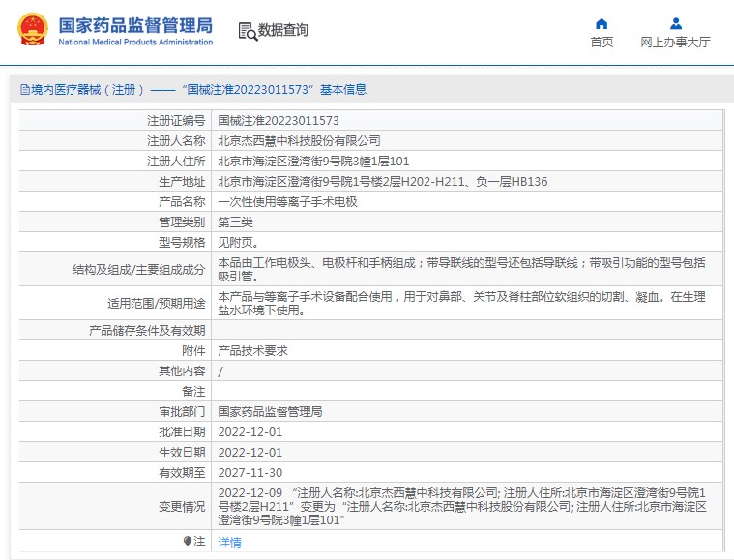Click the user icon above 网上办事大厅

click(675, 23)
